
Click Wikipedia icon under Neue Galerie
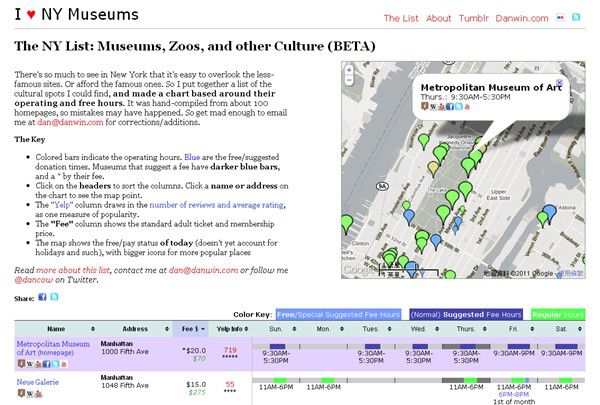pyautogui.click(x=29, y=394)
